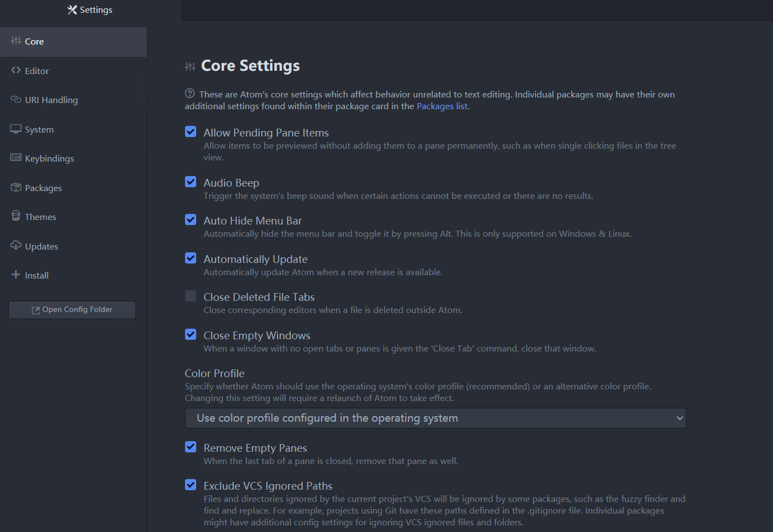773x532 pixels.
Task: Follow the Packages list link
Action: (x=442, y=106)
